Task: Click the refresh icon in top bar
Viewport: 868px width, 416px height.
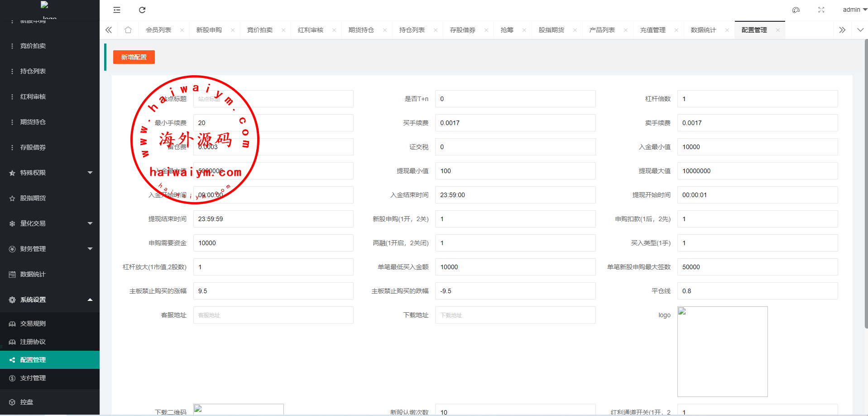Action: tap(142, 10)
